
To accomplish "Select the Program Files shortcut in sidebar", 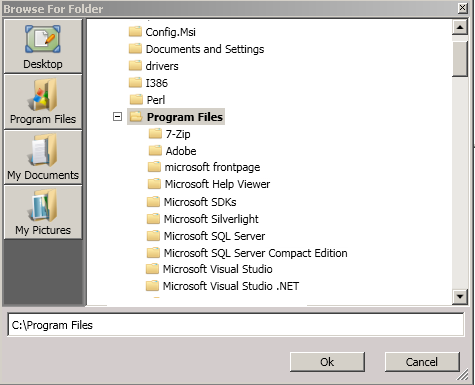I will [43, 102].
